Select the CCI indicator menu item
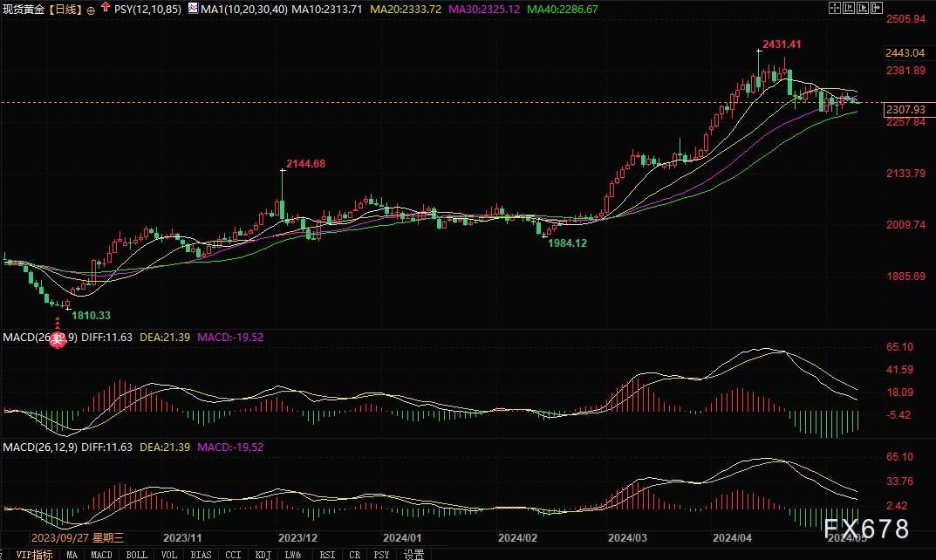Image resolution: width=936 pixels, height=560 pixels. (x=233, y=553)
